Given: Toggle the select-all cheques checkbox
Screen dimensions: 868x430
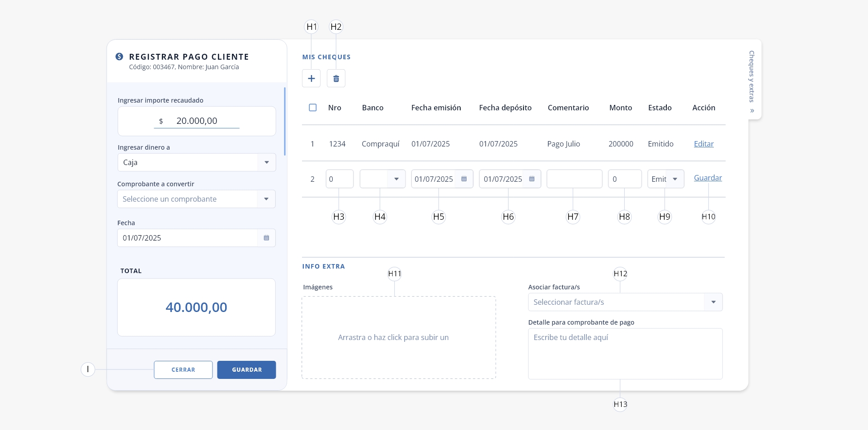Looking at the screenshot, I should click(312, 108).
